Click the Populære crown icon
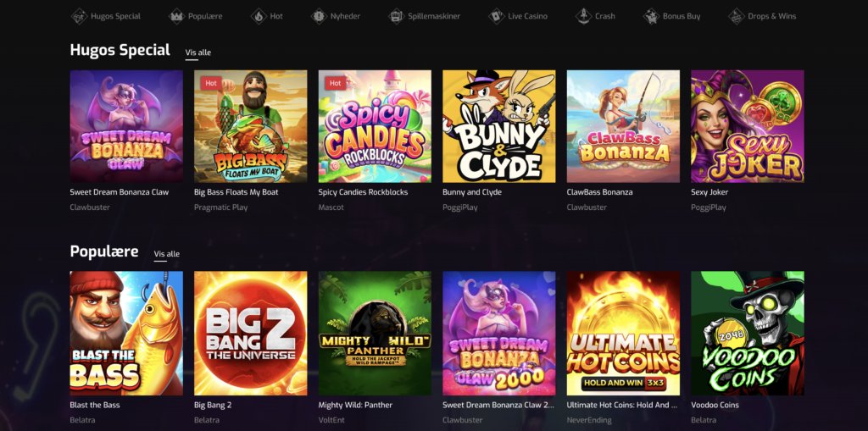This screenshot has width=868, height=431. (x=176, y=16)
